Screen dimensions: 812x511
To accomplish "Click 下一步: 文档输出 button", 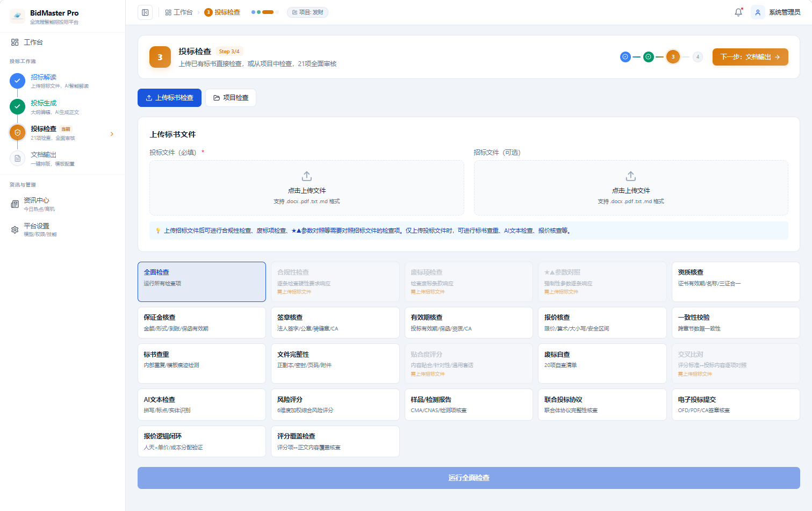I will tap(750, 57).
